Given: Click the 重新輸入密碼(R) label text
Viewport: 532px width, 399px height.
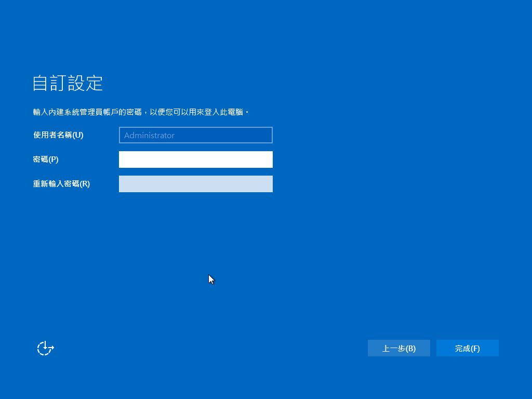Looking at the screenshot, I should tap(61, 184).
